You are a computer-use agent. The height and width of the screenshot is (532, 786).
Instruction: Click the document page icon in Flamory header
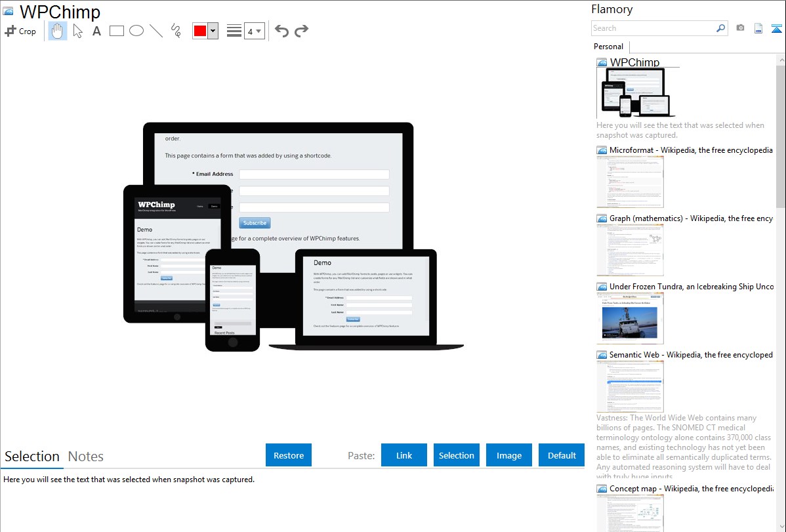[x=758, y=28]
